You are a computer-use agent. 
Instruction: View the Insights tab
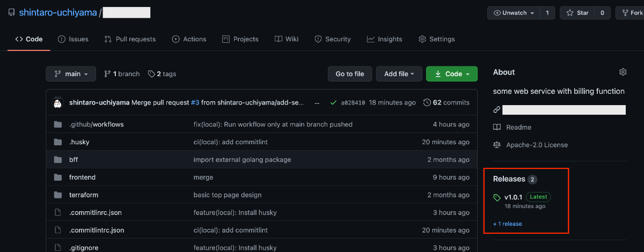(x=384, y=39)
